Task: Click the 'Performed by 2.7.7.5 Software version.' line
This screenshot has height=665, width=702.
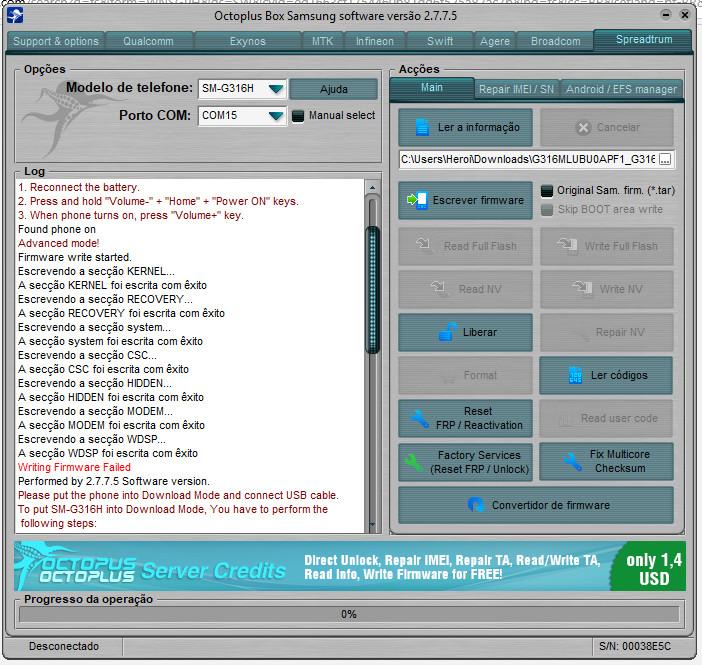Action: coord(114,481)
